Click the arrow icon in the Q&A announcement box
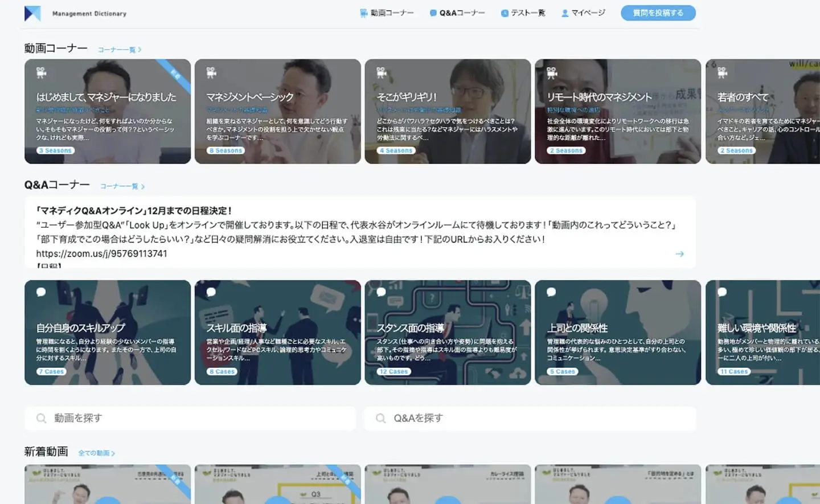 pos(679,254)
